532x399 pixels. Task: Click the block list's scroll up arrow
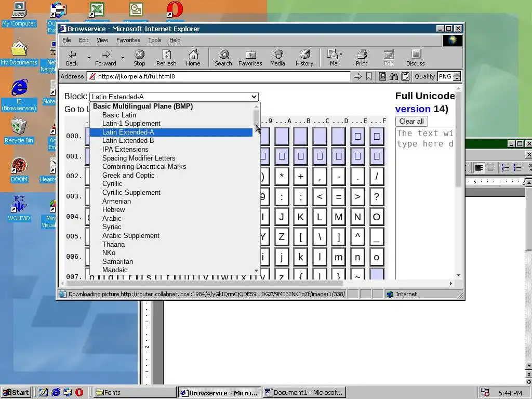point(256,106)
